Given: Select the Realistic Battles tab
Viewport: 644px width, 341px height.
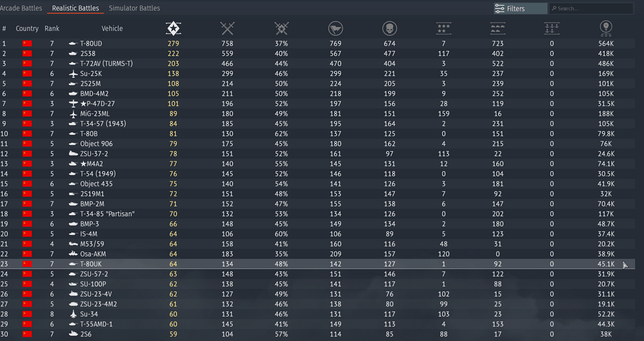Looking at the screenshot, I should (75, 8).
